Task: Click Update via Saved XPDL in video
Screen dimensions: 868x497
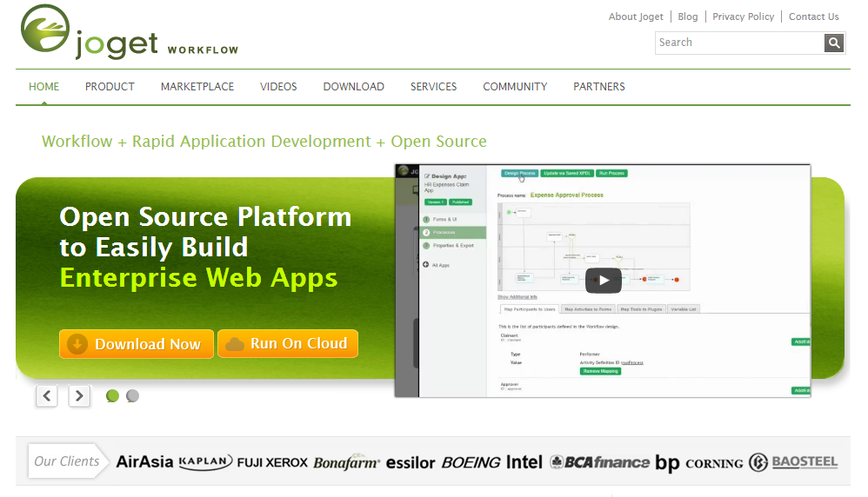Action: click(x=567, y=173)
